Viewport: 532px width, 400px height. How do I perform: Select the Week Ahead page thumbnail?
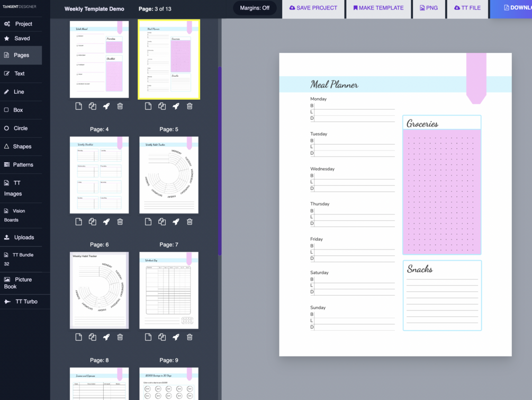pyautogui.click(x=99, y=59)
